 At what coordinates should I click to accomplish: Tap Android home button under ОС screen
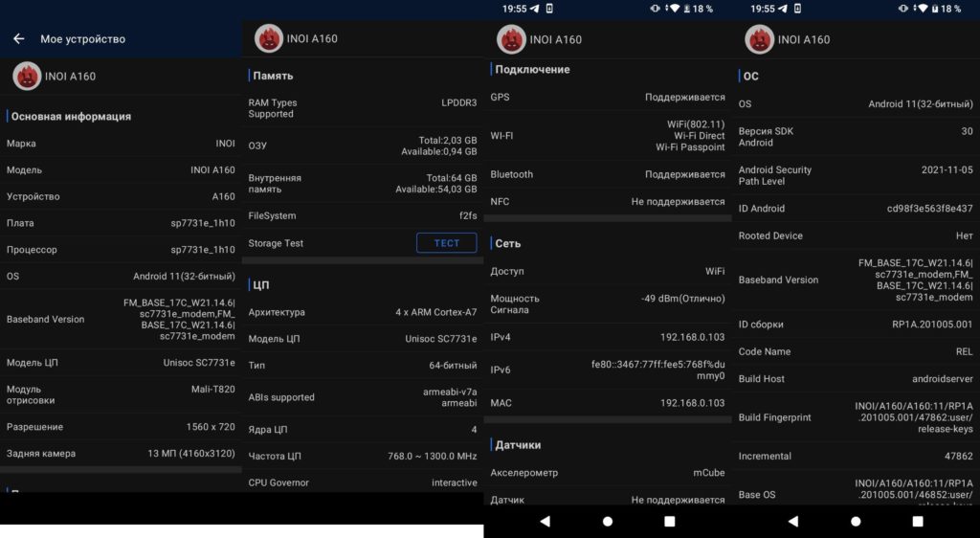[855, 521]
